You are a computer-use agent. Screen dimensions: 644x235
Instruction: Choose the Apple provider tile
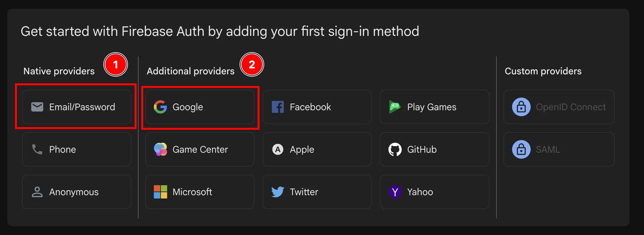(x=317, y=149)
